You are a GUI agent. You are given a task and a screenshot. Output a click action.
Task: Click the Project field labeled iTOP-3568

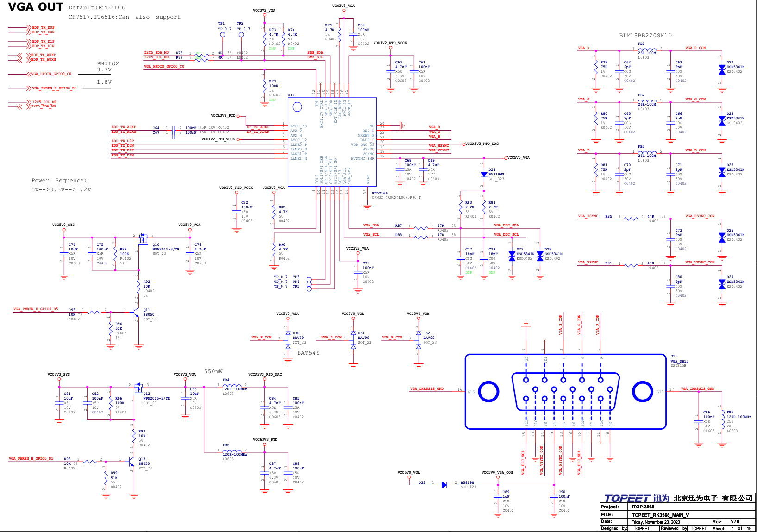coord(644,507)
